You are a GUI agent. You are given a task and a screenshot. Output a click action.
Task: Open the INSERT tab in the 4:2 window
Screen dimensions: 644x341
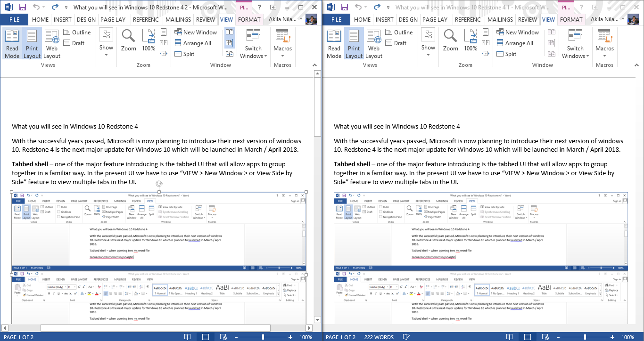coord(63,20)
